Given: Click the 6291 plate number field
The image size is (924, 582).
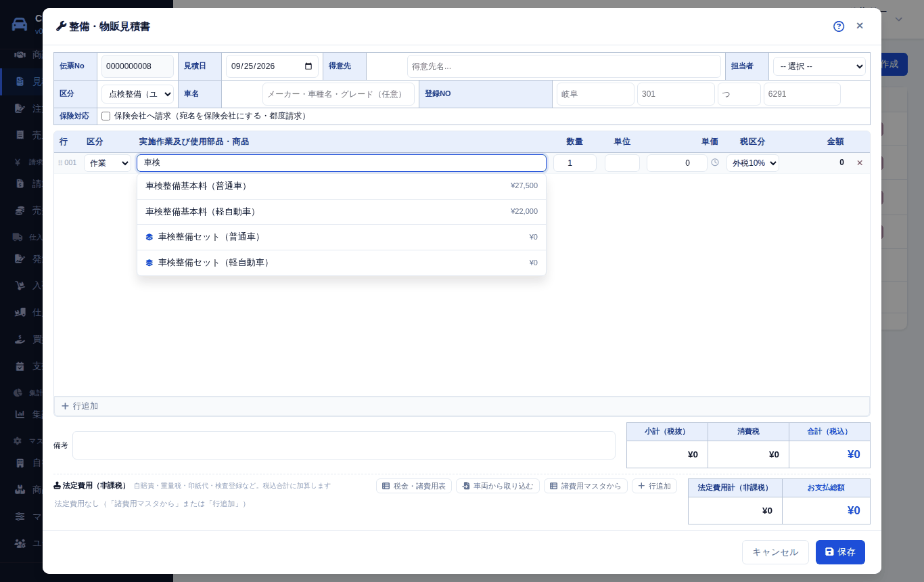Looking at the screenshot, I should [x=802, y=94].
